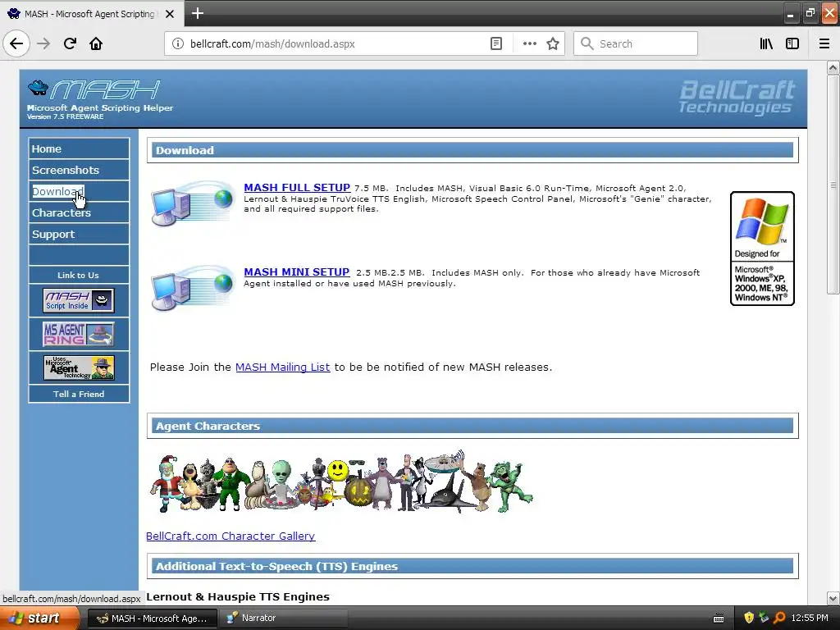This screenshot has height=630, width=840.
Task: Click the MASH Script Inside badge
Action: pyautogui.click(x=79, y=300)
